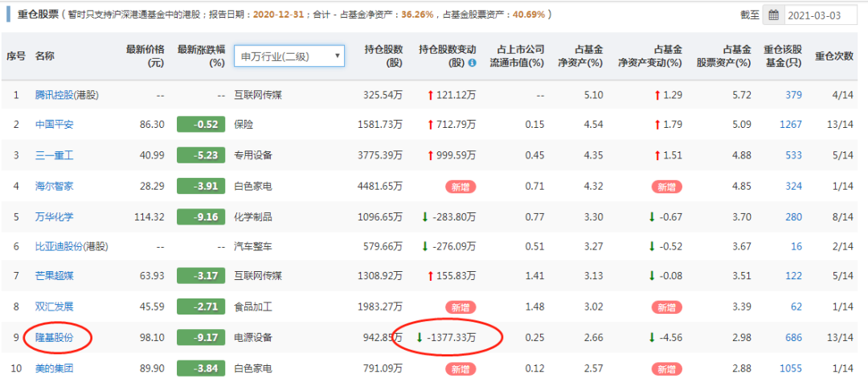
Task: Click the -3.84 change badge for 美的集团
Action: 202,368
